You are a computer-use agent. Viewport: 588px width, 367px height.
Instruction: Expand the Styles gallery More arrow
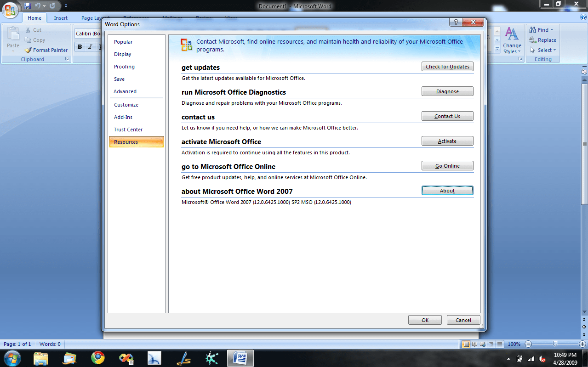pos(497,49)
